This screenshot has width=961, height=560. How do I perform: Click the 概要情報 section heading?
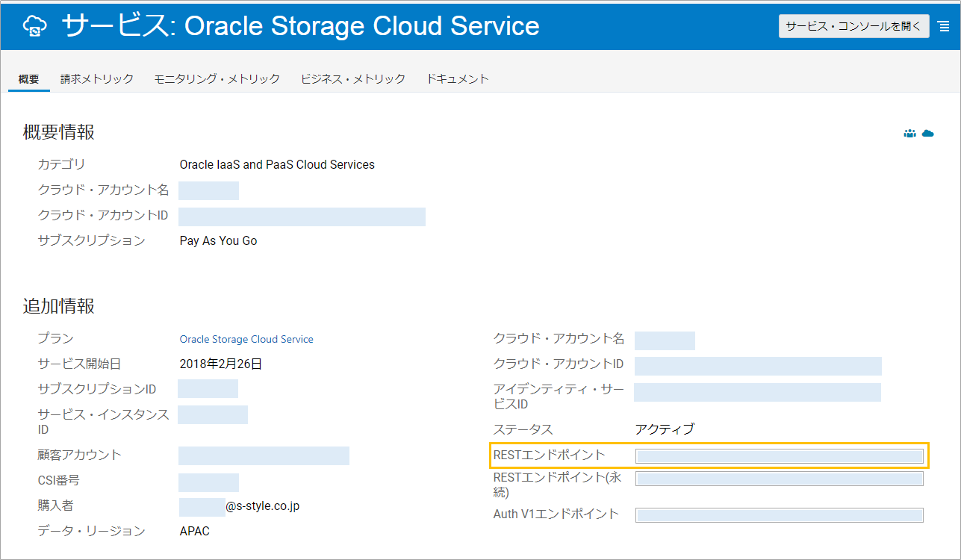pos(59,133)
